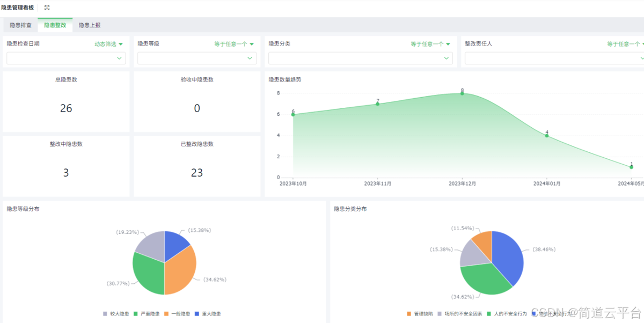Click the 2024年01月 data point valued 4
644x323 pixels.
click(x=547, y=135)
